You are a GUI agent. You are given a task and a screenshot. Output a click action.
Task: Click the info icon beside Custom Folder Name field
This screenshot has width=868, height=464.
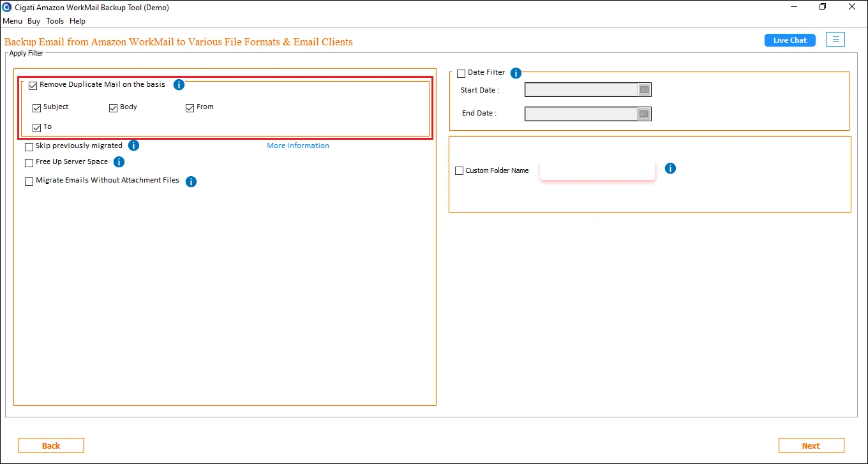coord(670,168)
